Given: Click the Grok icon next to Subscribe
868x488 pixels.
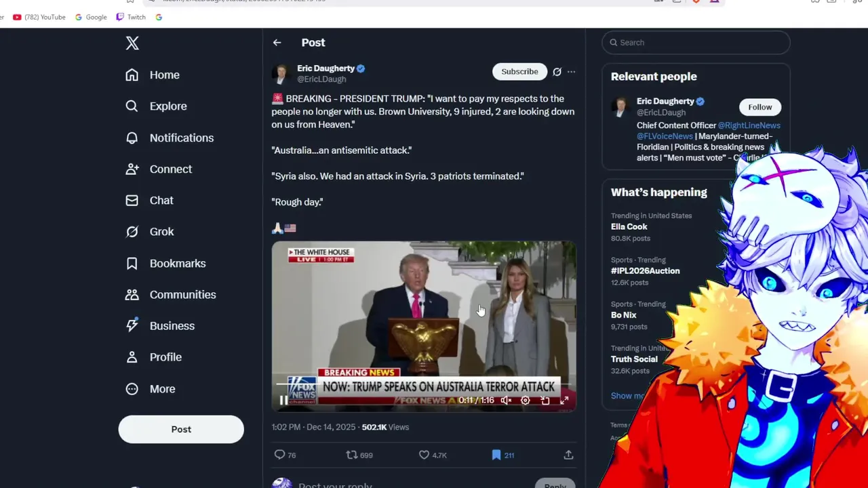Looking at the screenshot, I should [557, 72].
